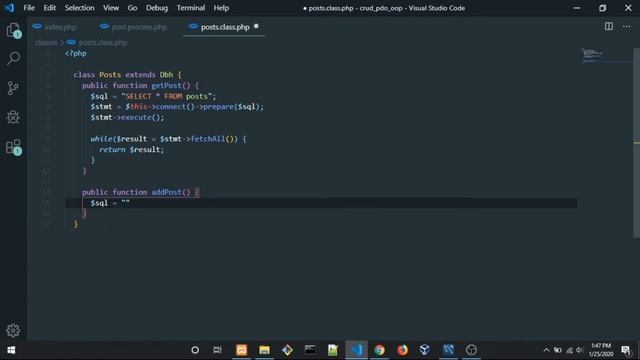The image size is (640, 360).
Task: Open the Windows Start button
Action: 11,350
